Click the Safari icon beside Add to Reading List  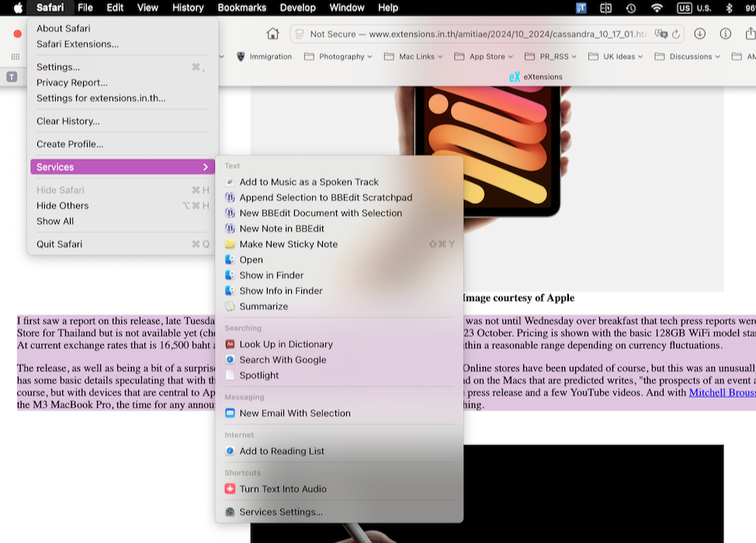pos(230,451)
